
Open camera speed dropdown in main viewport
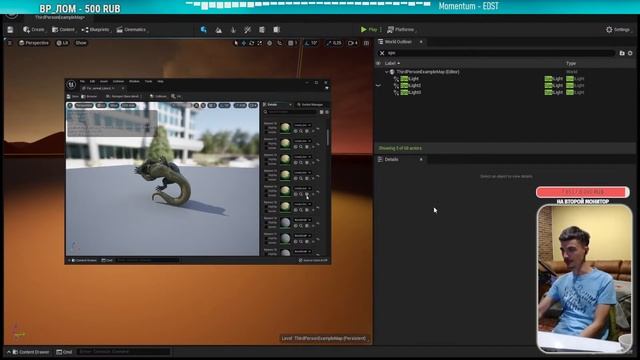[x=353, y=43]
